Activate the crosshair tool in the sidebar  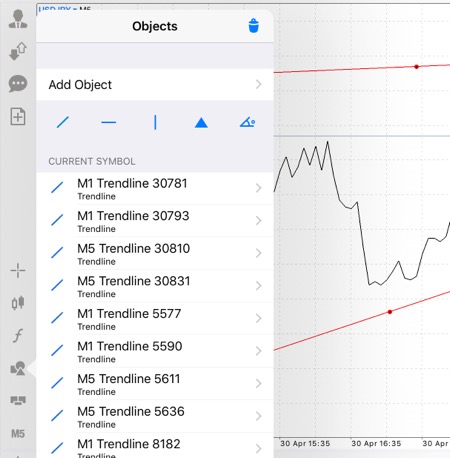[18, 270]
